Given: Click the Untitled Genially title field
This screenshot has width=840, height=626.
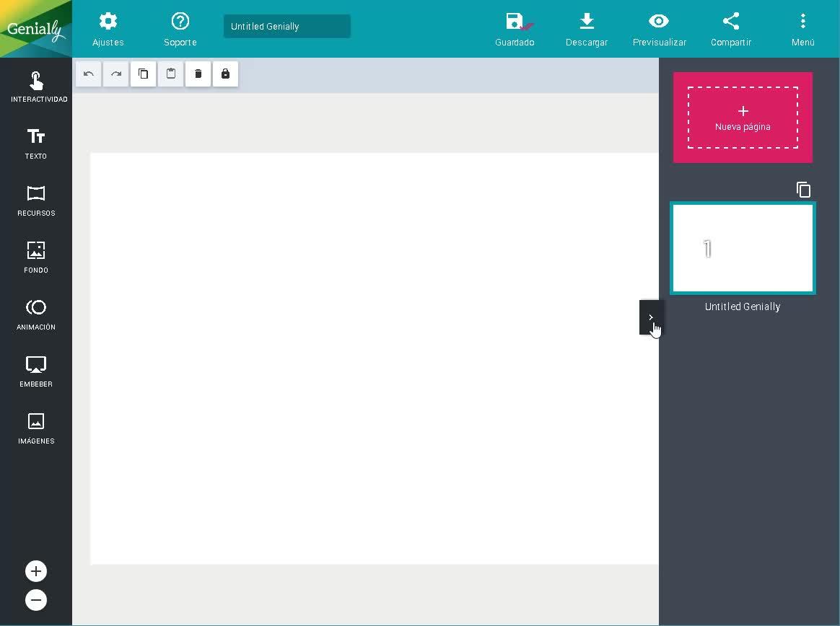Looking at the screenshot, I should [x=286, y=26].
